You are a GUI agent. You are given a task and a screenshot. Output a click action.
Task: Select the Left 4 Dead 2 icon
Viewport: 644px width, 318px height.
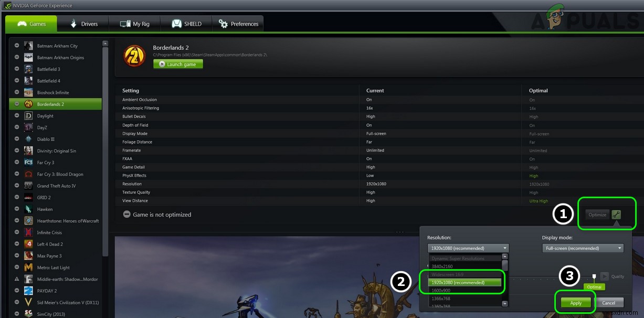[x=28, y=244]
